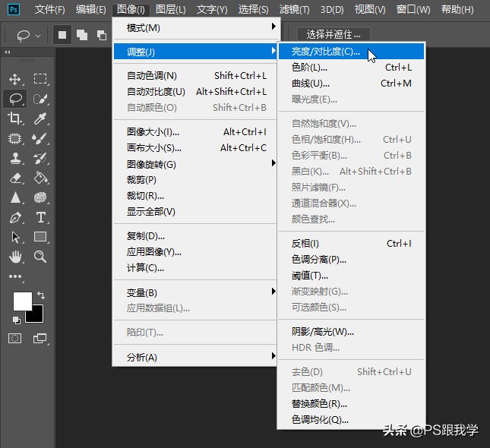The width and height of the screenshot is (490, 448).
Task: Open the 滤镜(T) menu
Action: click(x=294, y=10)
